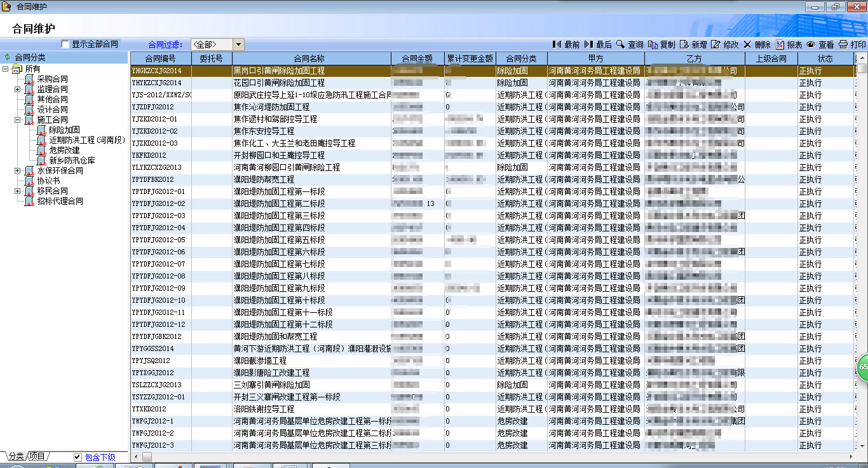Print using the 打印 icon
The image size is (868, 468).
[x=843, y=45]
